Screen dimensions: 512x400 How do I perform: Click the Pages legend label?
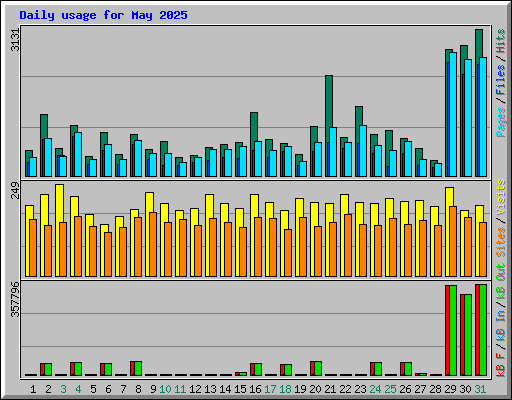(x=500, y=122)
